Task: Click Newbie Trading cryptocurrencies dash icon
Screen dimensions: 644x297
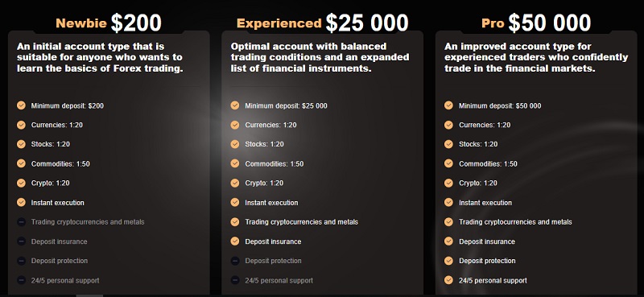Action: (21, 222)
